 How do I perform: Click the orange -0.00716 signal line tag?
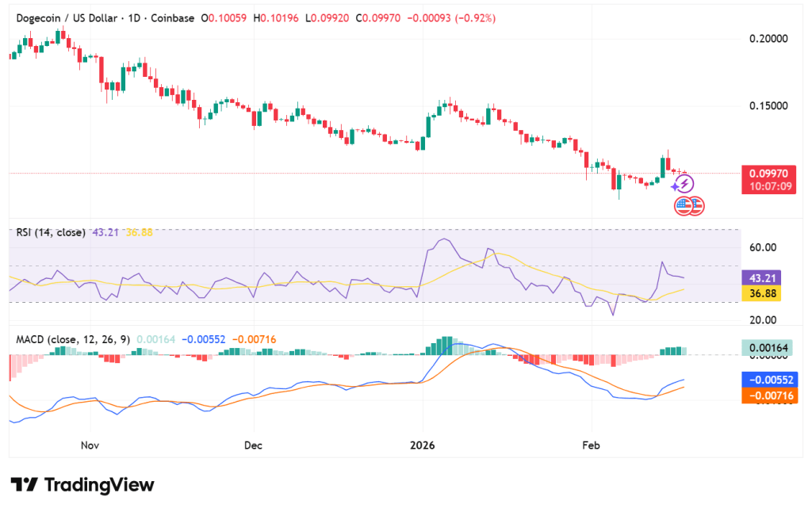pyautogui.click(x=769, y=395)
